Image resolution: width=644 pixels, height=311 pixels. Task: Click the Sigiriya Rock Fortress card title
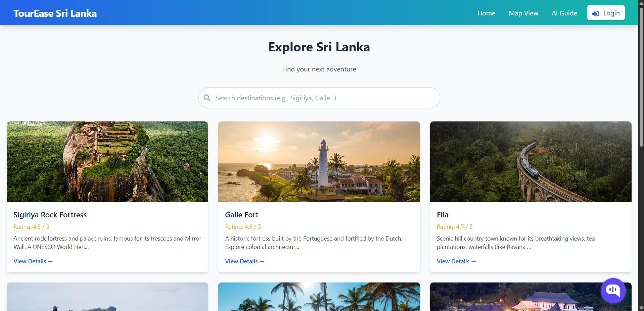tap(50, 215)
